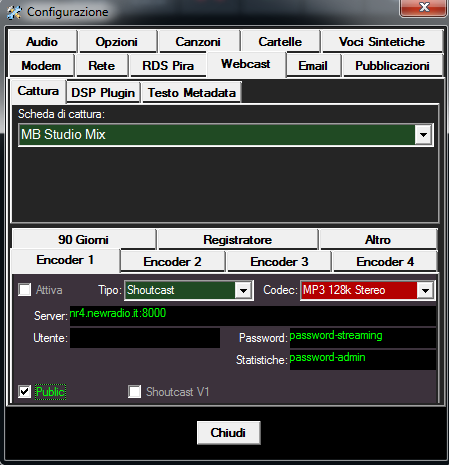Image resolution: width=449 pixels, height=465 pixels.
Task: Switch to Encoder 2 tab
Action: (x=172, y=262)
